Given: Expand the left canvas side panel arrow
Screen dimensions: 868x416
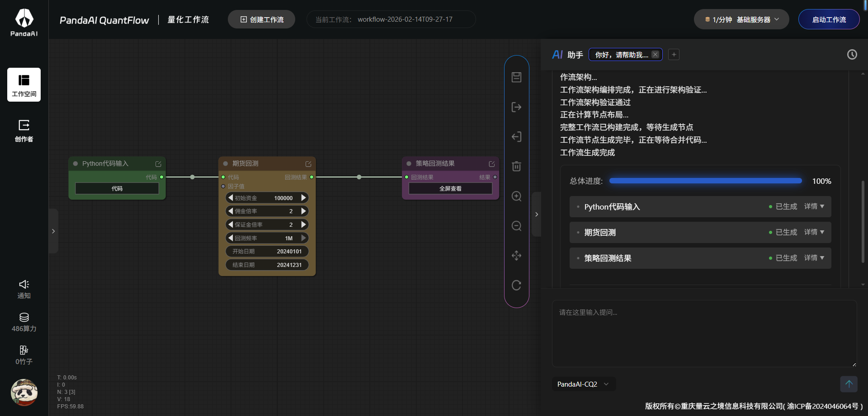Looking at the screenshot, I should pos(53,231).
